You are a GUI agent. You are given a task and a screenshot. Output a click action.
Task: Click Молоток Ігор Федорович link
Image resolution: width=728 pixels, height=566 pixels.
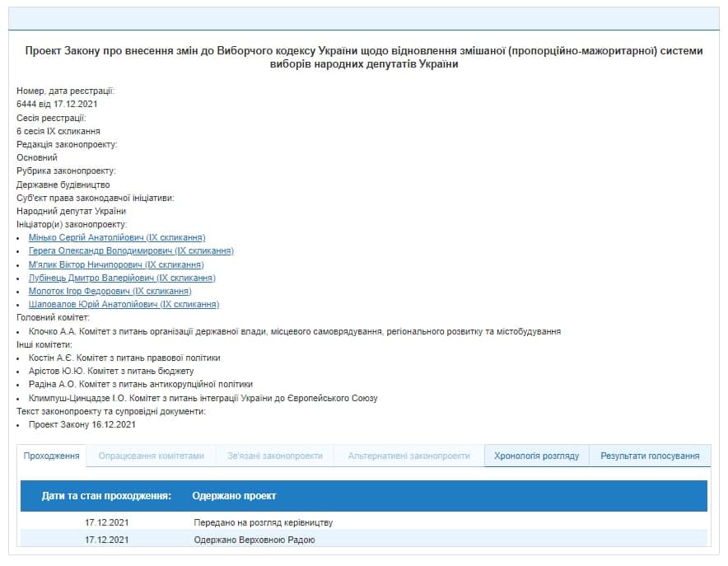click(x=110, y=291)
